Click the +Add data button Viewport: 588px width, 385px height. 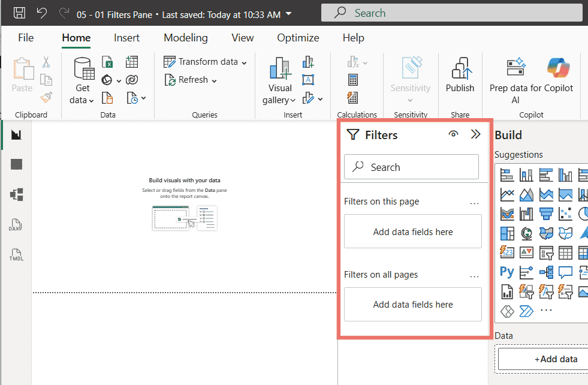(x=556, y=359)
